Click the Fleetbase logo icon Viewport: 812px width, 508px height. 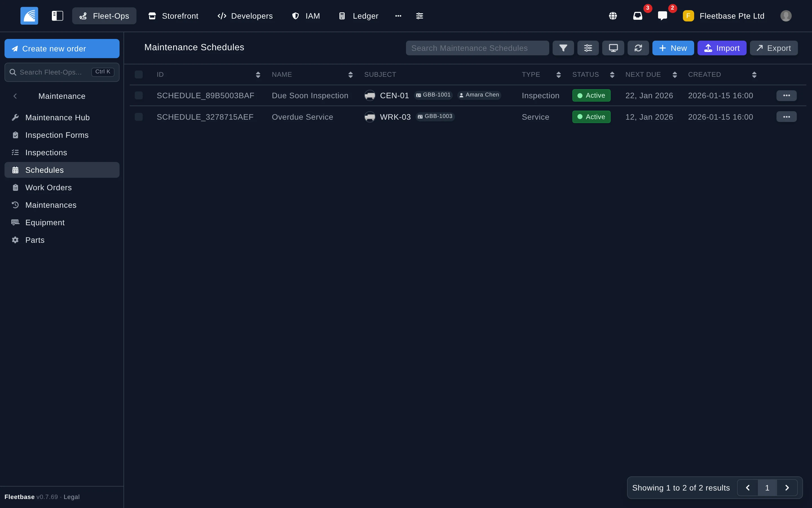click(29, 16)
